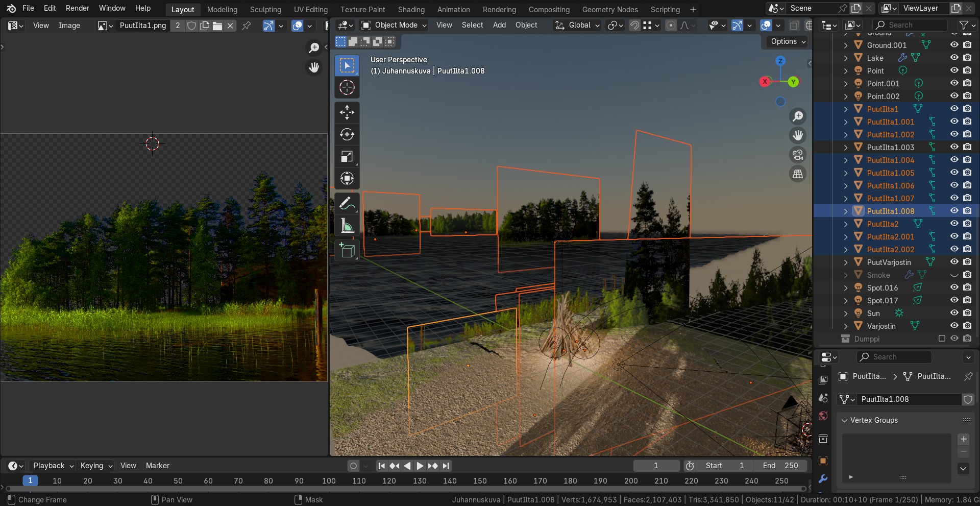This screenshot has width=980, height=506.
Task: Select the Rotate tool
Action: pyautogui.click(x=347, y=134)
